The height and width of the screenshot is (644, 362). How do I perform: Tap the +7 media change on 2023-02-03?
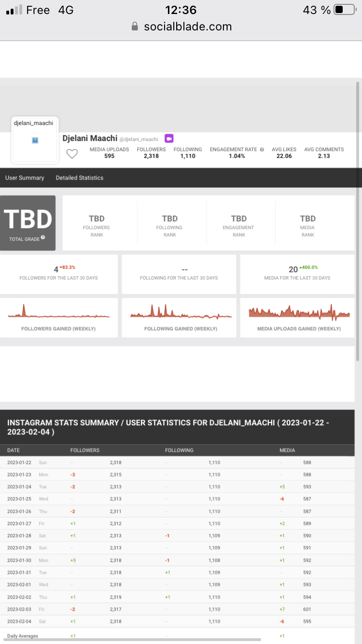click(x=282, y=610)
